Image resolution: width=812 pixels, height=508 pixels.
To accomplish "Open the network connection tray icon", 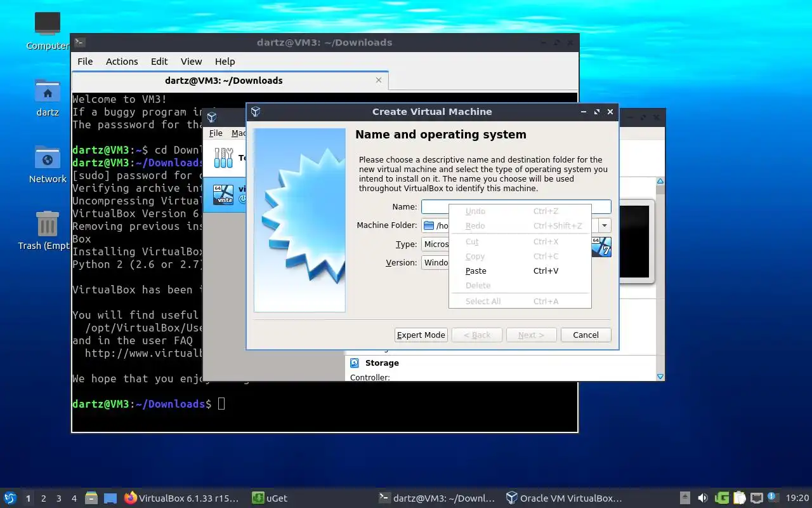I will pos(756,498).
